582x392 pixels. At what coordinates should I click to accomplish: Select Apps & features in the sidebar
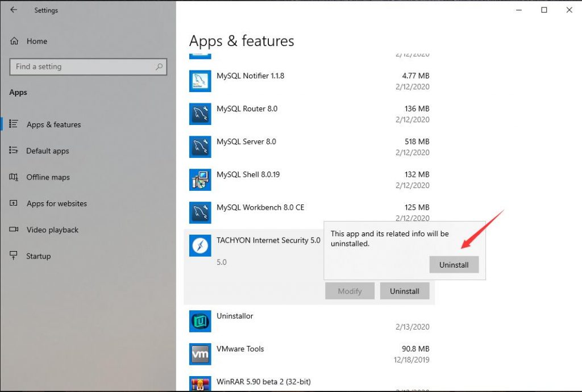pyautogui.click(x=54, y=124)
